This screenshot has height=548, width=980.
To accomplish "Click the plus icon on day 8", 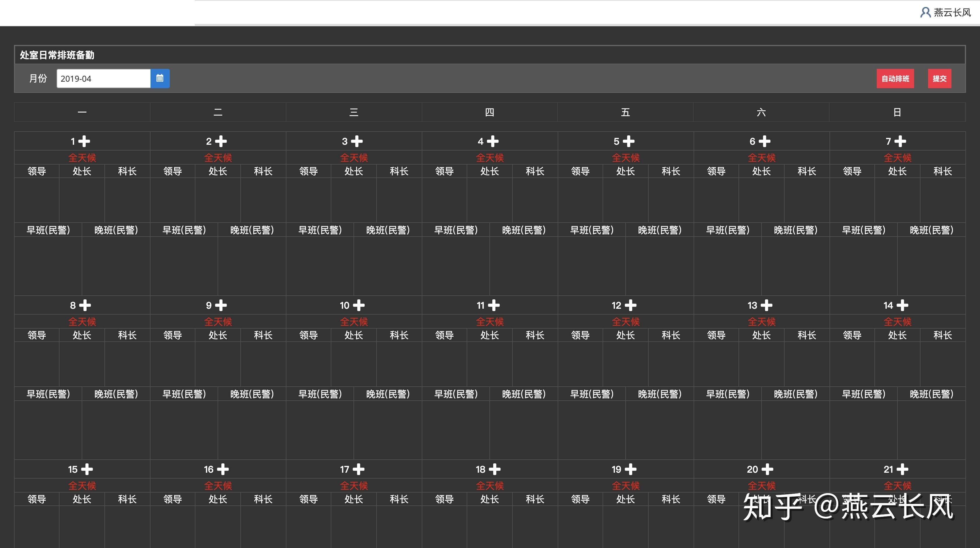I will [85, 305].
